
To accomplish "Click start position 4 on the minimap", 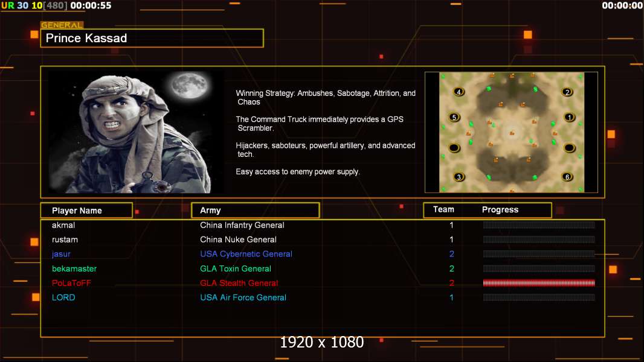I will [x=459, y=92].
